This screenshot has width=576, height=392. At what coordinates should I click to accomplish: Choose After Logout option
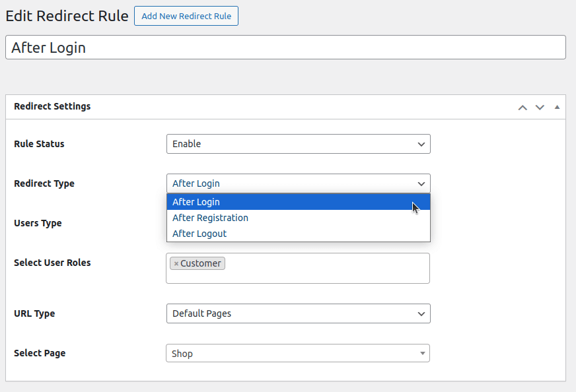tap(299, 234)
